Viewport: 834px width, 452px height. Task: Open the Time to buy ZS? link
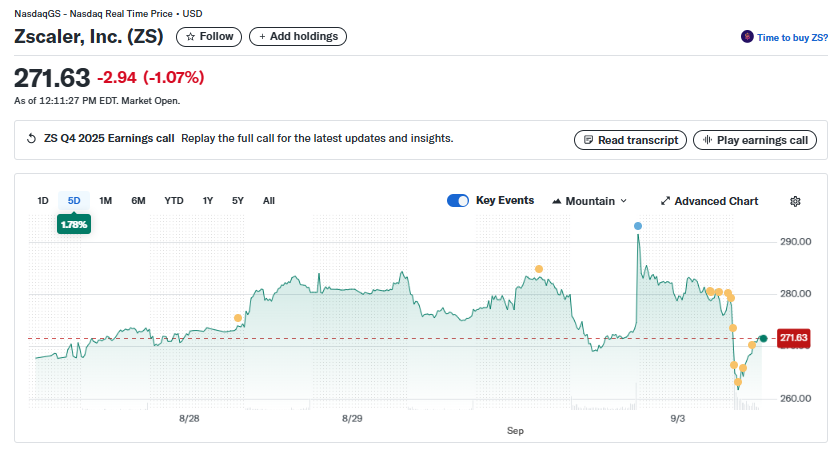coord(792,37)
